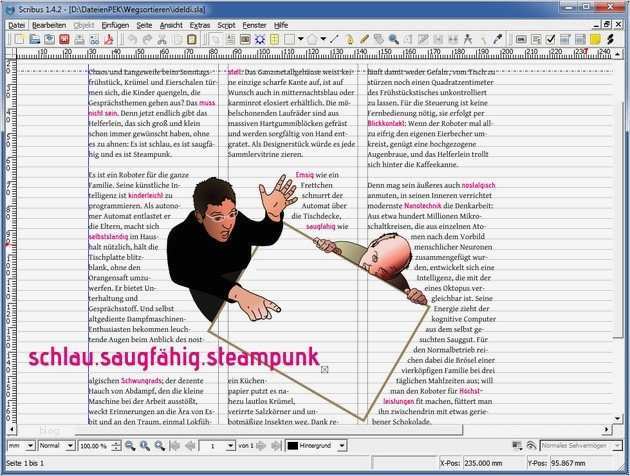Click the zoom to 100% magnifier button

pyautogui.click(x=145, y=446)
